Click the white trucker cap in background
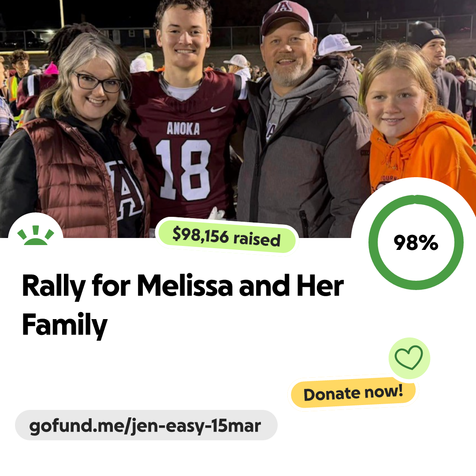Image resolution: width=476 pixels, height=476 pixels. [338, 45]
